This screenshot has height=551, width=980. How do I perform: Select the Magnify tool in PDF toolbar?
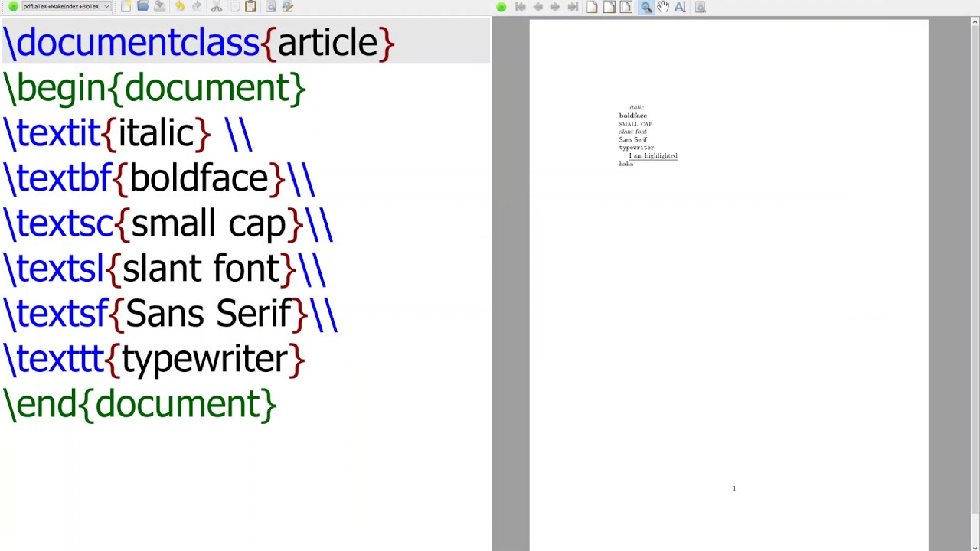pos(645,7)
